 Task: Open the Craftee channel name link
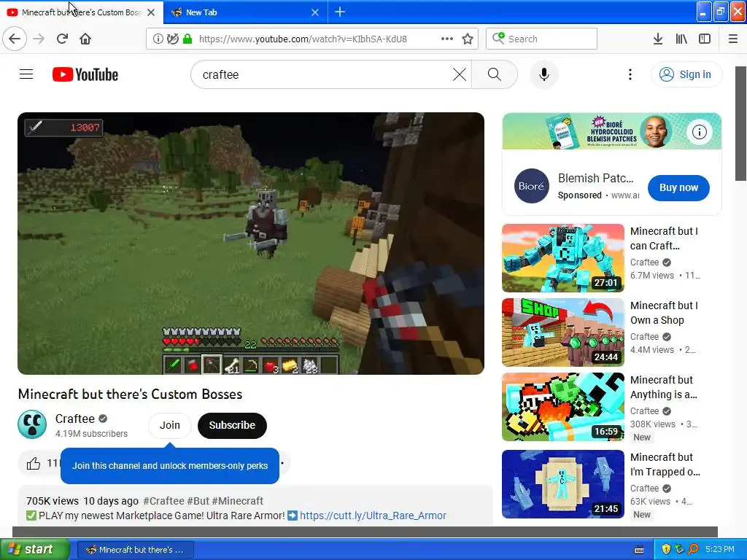pyautogui.click(x=75, y=418)
